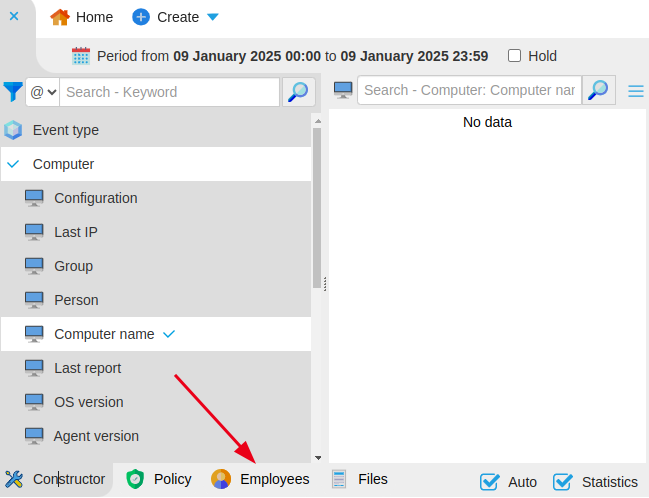This screenshot has width=649, height=498.
Task: Click the computer search magnifier icon
Action: (x=598, y=90)
